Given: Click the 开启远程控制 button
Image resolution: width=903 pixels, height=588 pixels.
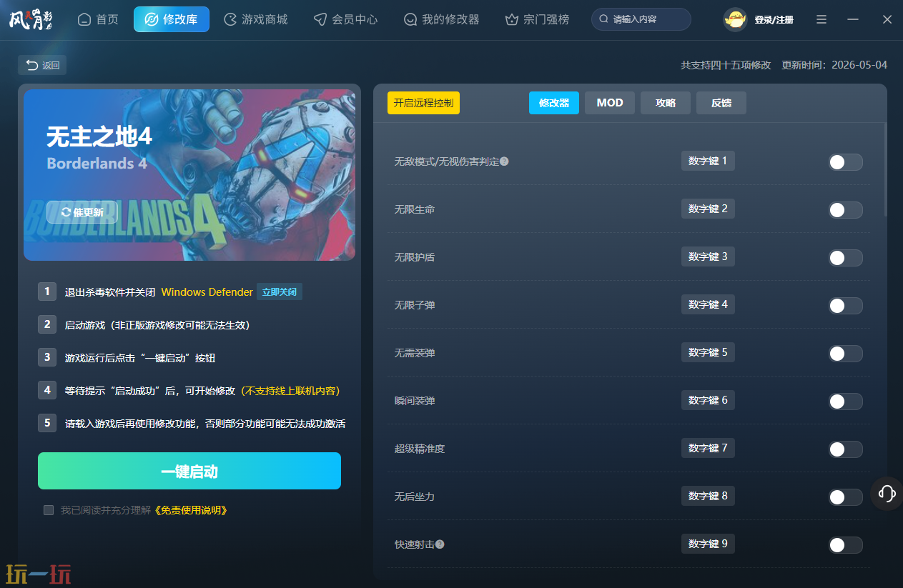Looking at the screenshot, I should point(423,103).
